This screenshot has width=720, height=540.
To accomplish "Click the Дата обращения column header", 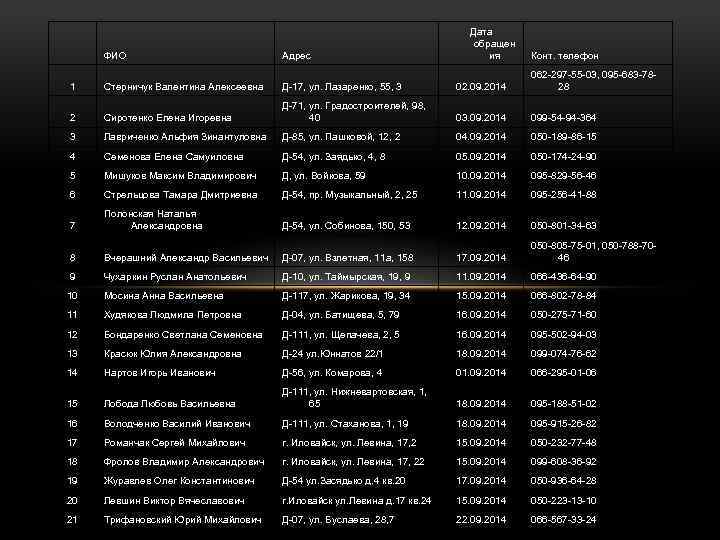I will click(494, 44).
